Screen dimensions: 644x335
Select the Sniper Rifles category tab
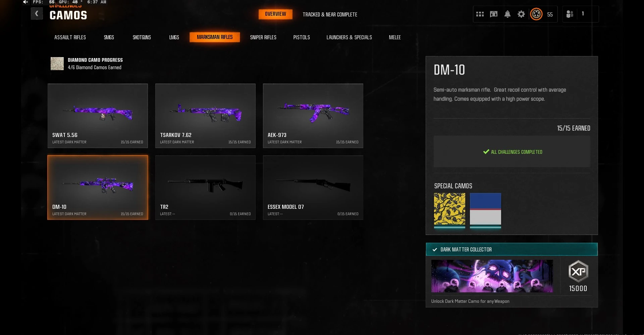point(263,37)
